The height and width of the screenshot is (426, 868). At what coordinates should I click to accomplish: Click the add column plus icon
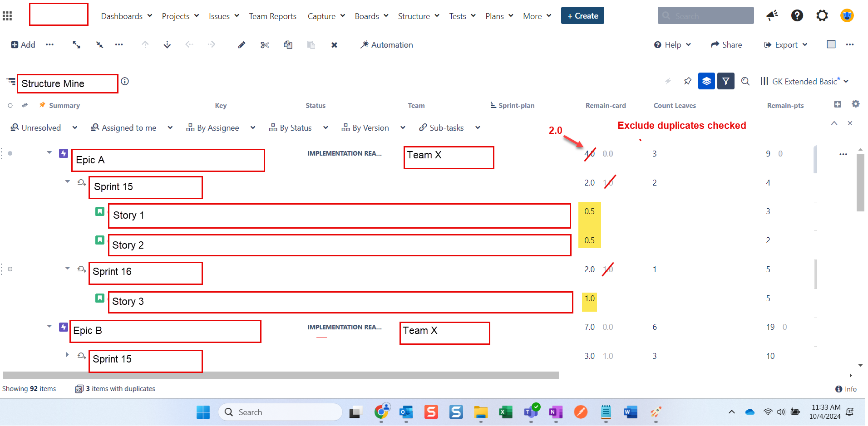(838, 104)
